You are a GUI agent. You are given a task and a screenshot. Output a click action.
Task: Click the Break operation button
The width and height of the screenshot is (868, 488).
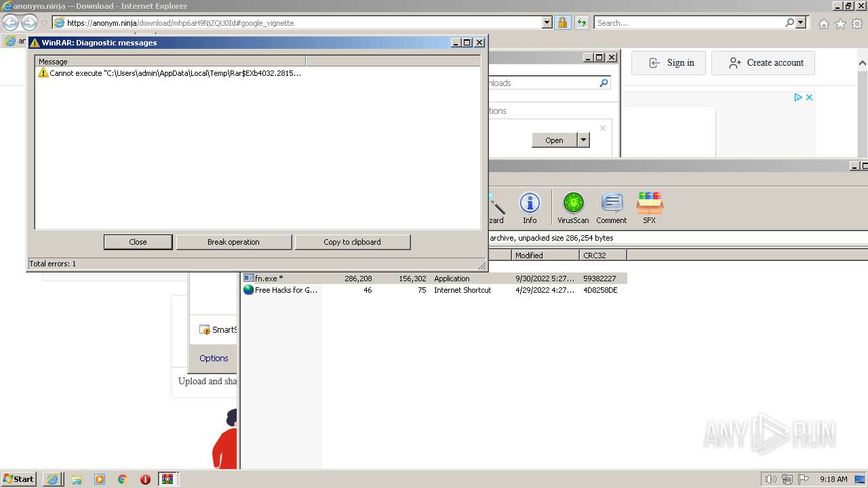[x=233, y=242]
